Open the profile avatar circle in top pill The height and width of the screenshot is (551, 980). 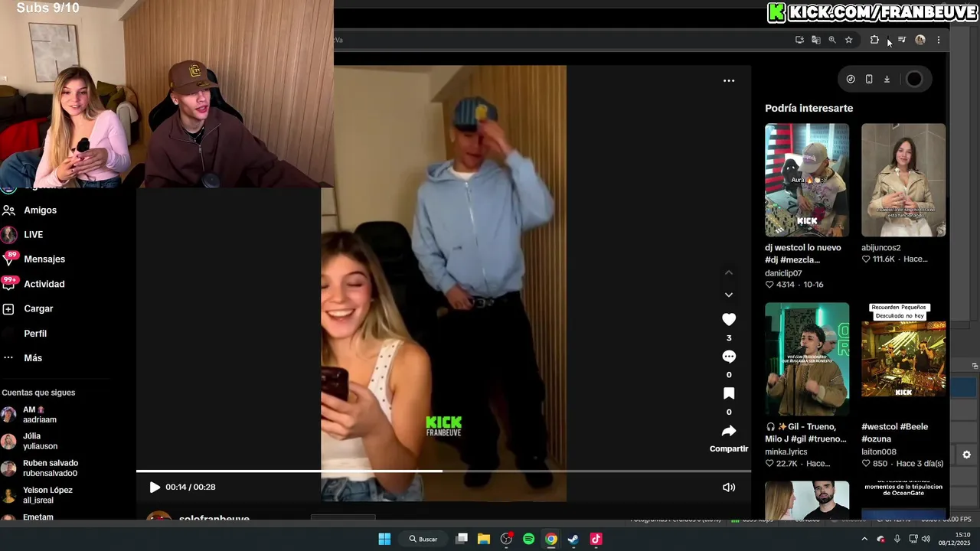914,79
